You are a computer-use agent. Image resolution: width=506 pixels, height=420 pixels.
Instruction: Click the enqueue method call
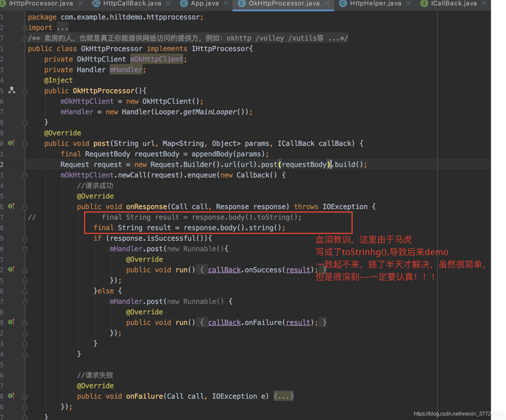coord(201,175)
